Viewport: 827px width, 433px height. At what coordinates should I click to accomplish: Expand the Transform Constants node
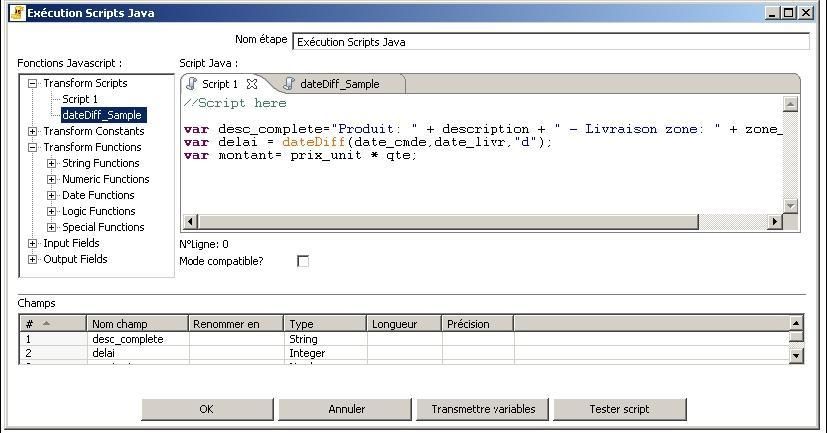(33, 131)
